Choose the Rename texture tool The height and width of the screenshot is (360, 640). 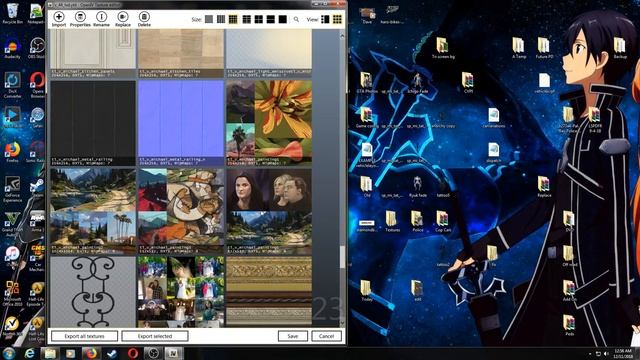coord(101,19)
